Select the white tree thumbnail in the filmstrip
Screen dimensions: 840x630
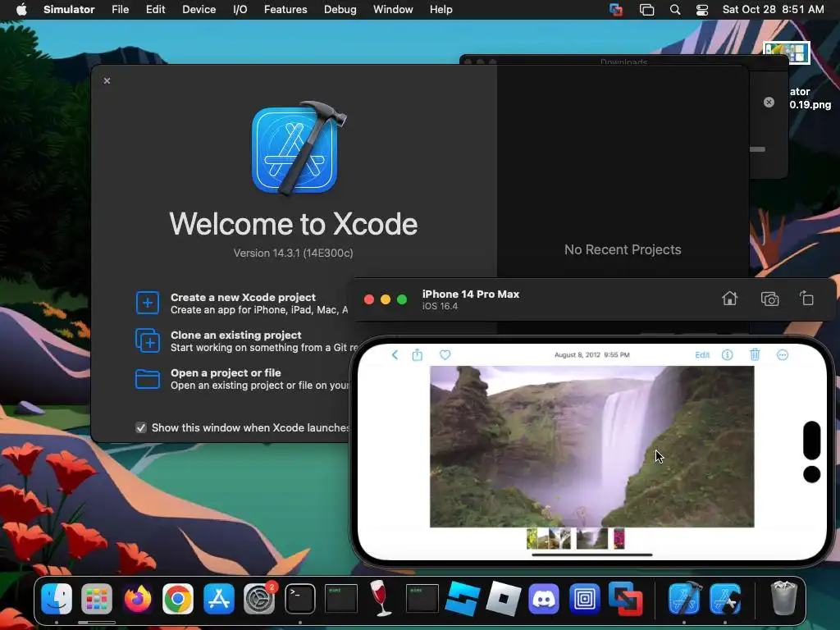[559, 539]
